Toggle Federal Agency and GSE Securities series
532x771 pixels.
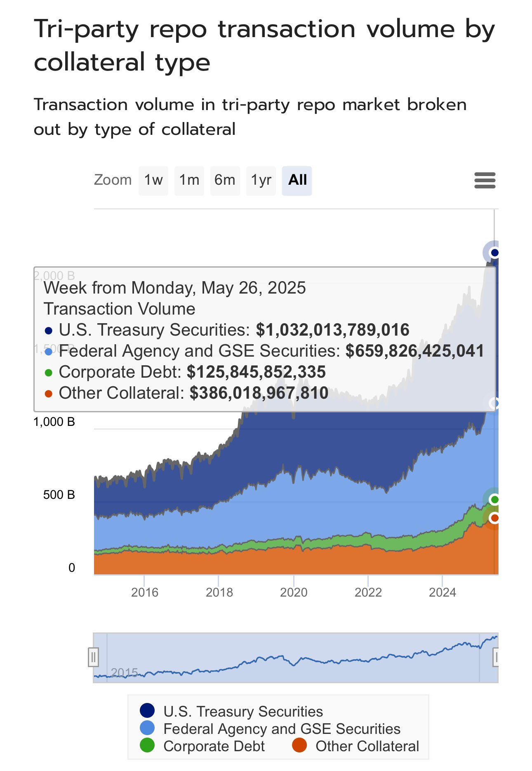pyautogui.click(x=282, y=729)
